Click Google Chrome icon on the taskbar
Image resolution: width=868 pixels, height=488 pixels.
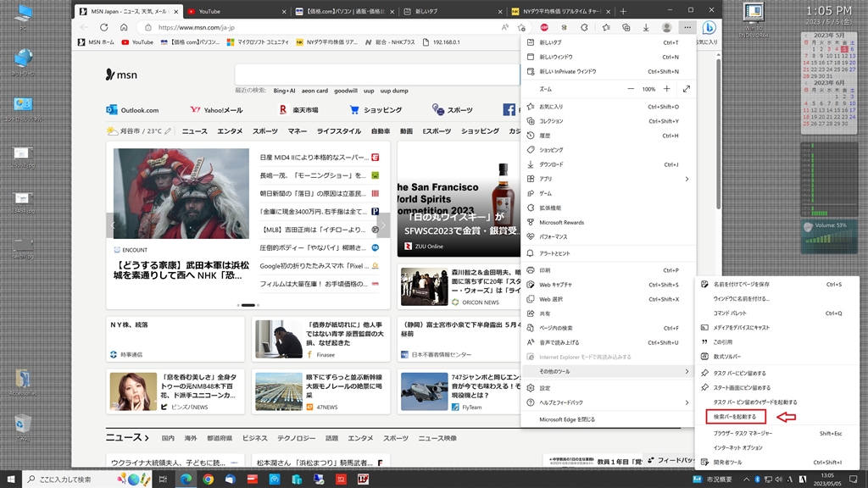point(208,480)
